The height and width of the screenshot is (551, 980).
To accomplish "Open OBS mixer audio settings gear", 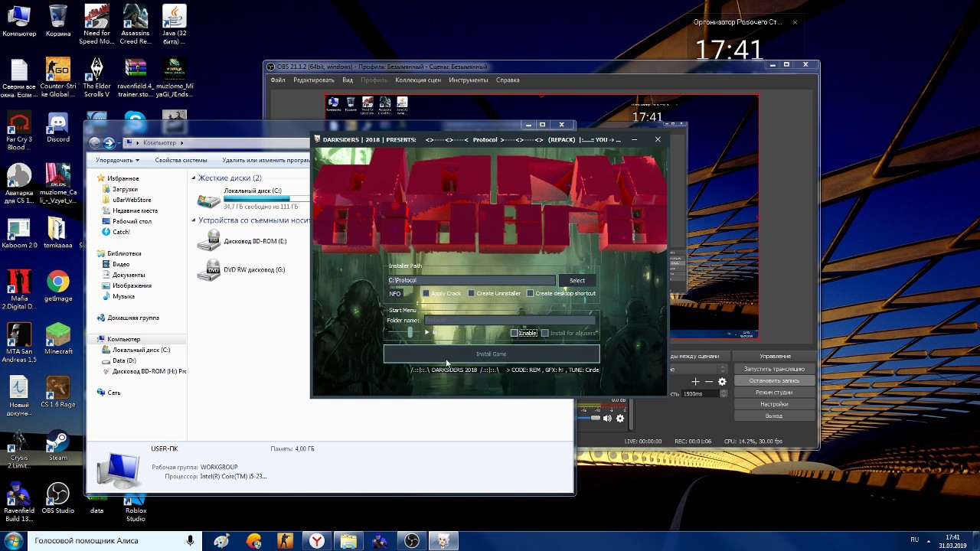I will click(x=620, y=418).
